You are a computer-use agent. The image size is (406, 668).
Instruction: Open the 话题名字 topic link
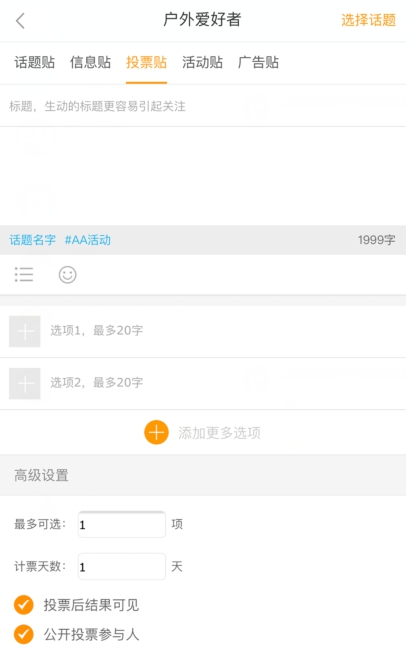click(x=32, y=240)
